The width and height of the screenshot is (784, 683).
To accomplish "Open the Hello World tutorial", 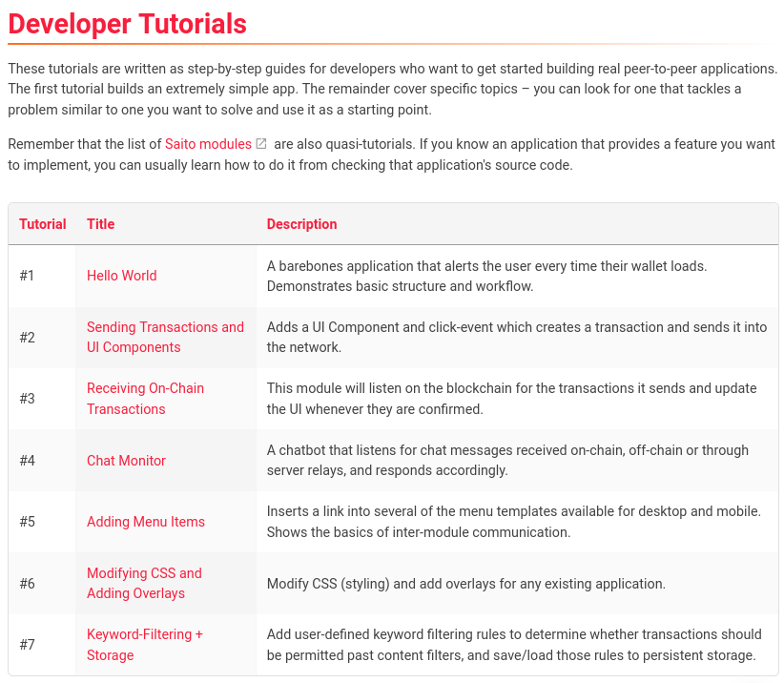I will (121, 276).
